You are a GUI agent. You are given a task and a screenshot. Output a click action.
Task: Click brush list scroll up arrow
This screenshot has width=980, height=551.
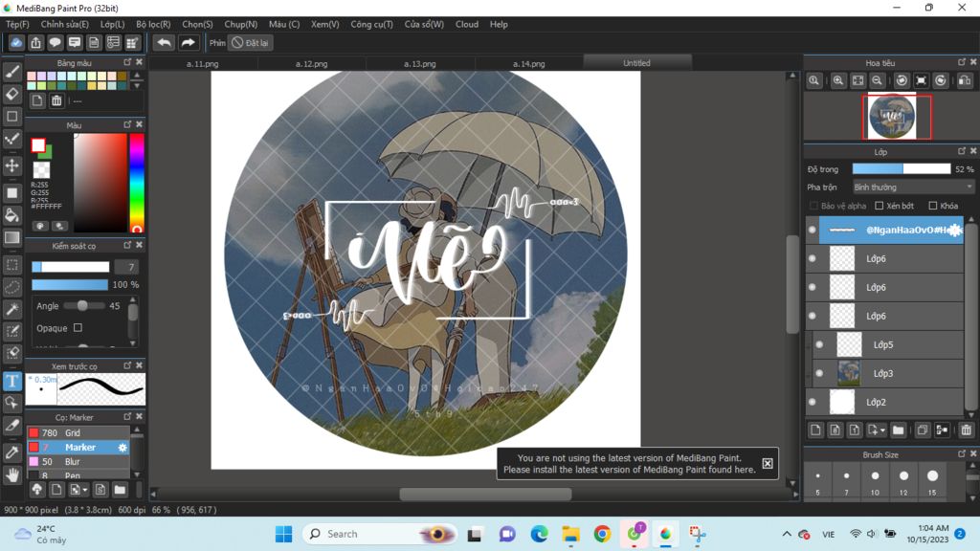[137, 430]
